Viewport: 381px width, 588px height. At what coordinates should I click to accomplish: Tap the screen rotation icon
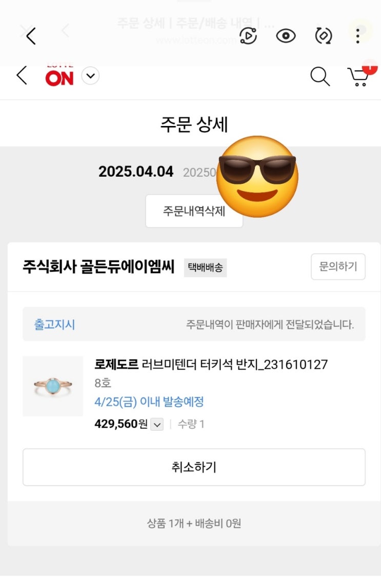323,36
